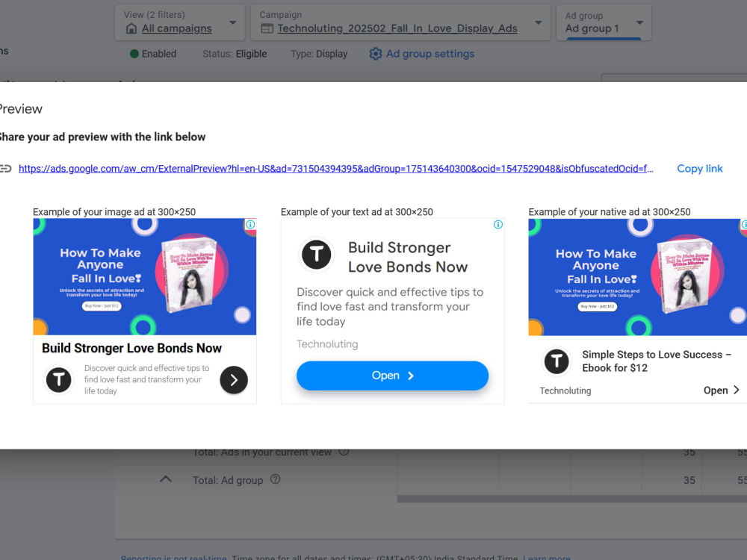The image size is (747, 560).
Task: Click help icon next to Total: Ad group
Action: click(276, 479)
